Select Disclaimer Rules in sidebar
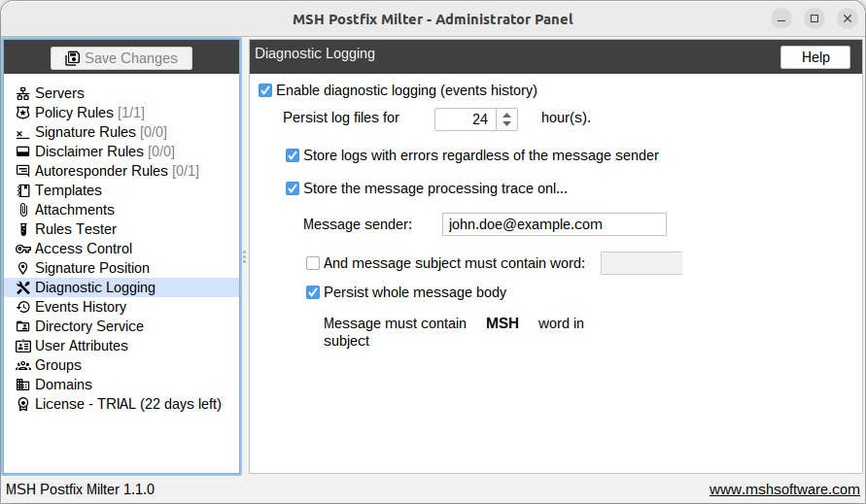The image size is (866, 504). [104, 151]
